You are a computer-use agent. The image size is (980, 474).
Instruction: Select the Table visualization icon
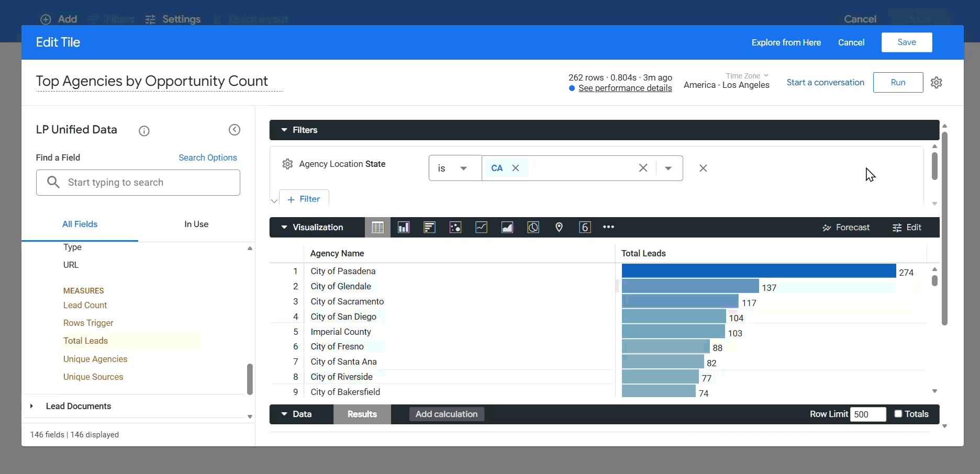[377, 227]
